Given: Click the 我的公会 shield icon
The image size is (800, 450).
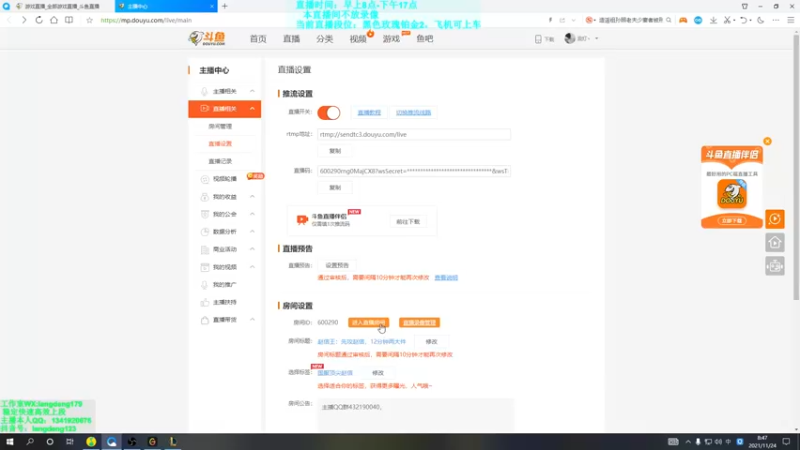Looking at the screenshot, I should pyautogui.click(x=205, y=214).
